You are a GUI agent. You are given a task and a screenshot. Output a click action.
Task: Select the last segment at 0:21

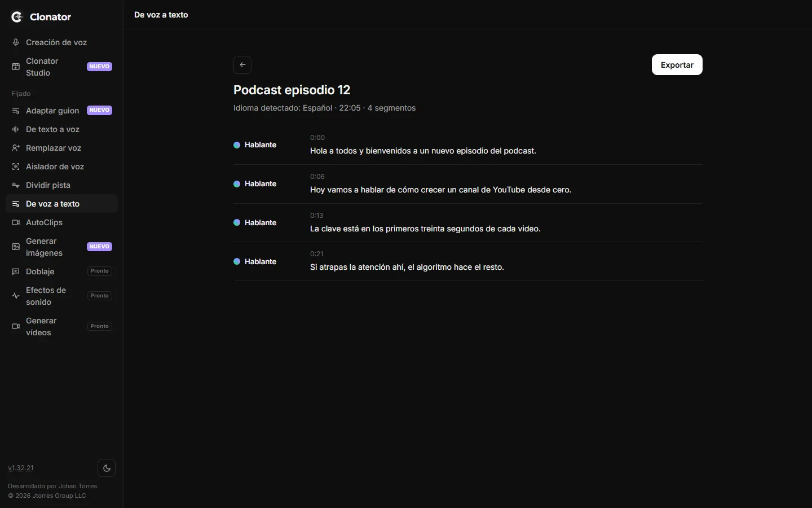(468, 261)
